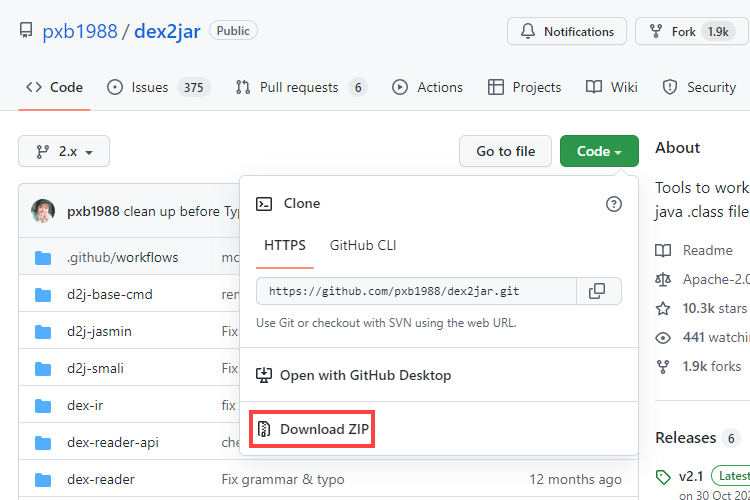The width and height of the screenshot is (750, 500).
Task: Switch to the Code tab
Action: point(55,87)
